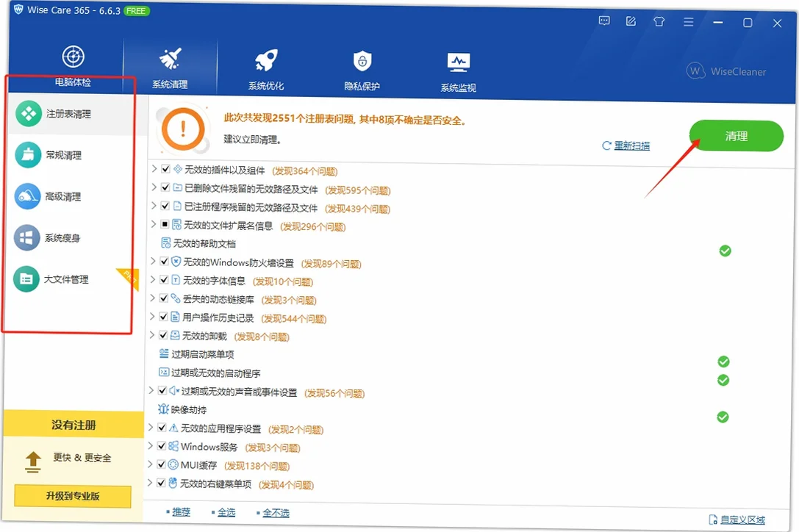Click the 没有注册 banner

(x=74, y=425)
